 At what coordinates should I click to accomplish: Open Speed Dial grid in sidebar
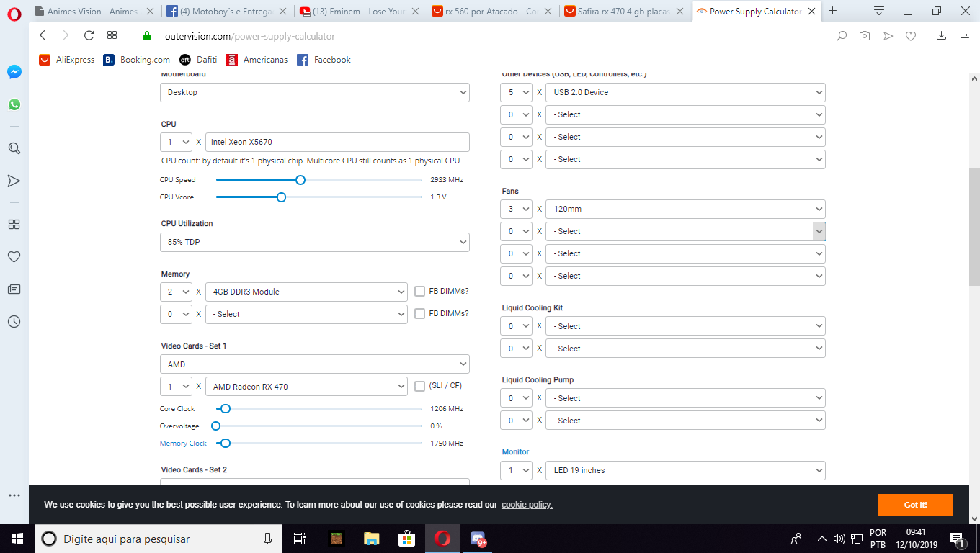[x=14, y=225]
